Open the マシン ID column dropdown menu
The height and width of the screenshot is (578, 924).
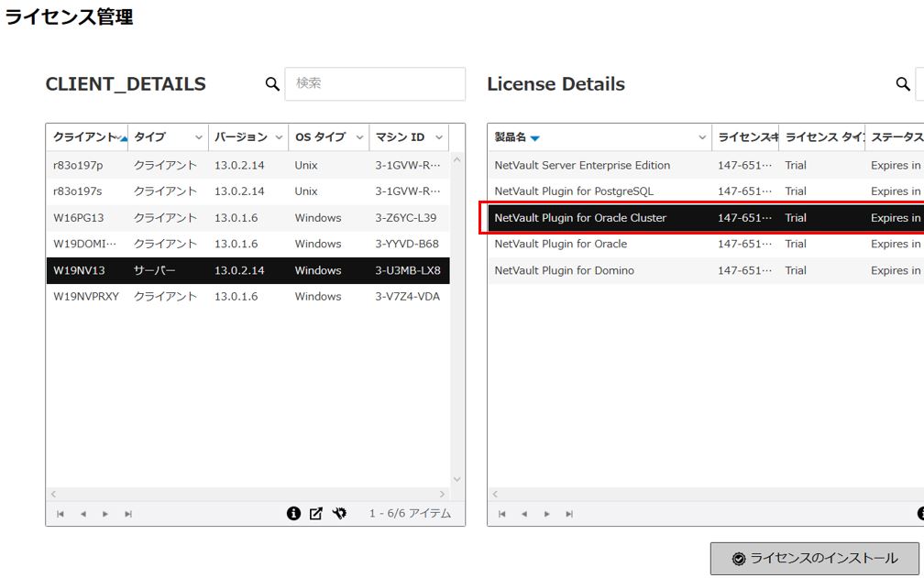(x=439, y=137)
